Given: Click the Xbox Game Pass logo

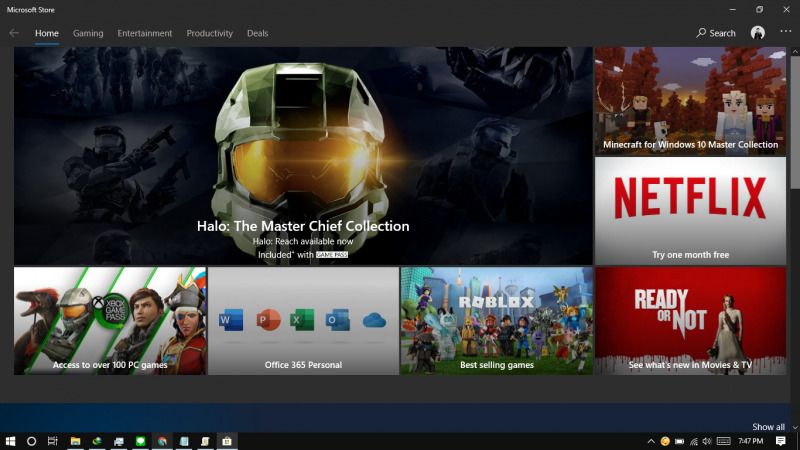Looking at the screenshot, I should click(x=112, y=309).
